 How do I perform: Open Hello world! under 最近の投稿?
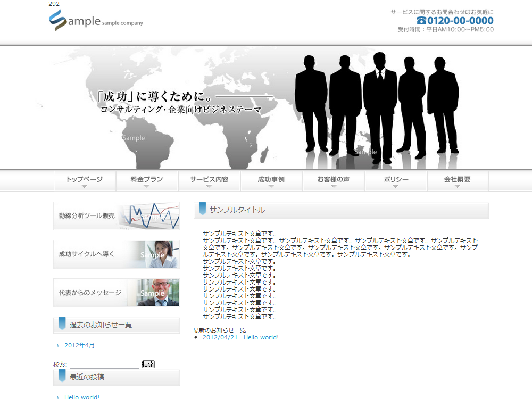pos(82,397)
